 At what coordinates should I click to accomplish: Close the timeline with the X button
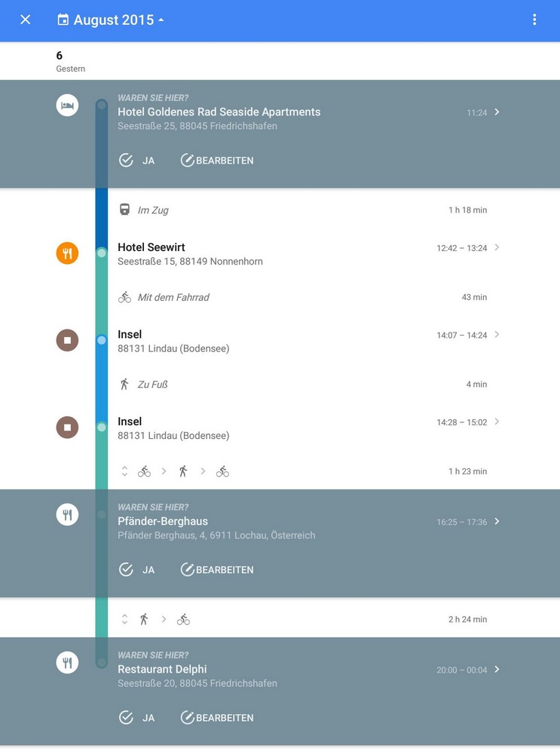pyautogui.click(x=26, y=20)
